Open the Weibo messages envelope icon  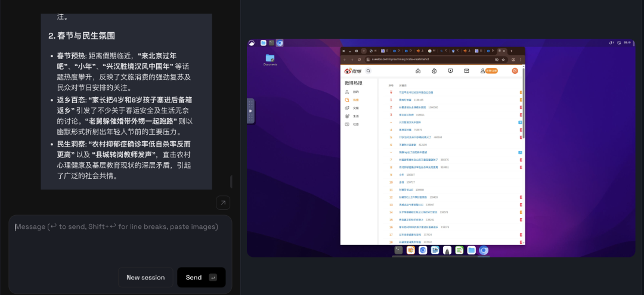click(466, 70)
